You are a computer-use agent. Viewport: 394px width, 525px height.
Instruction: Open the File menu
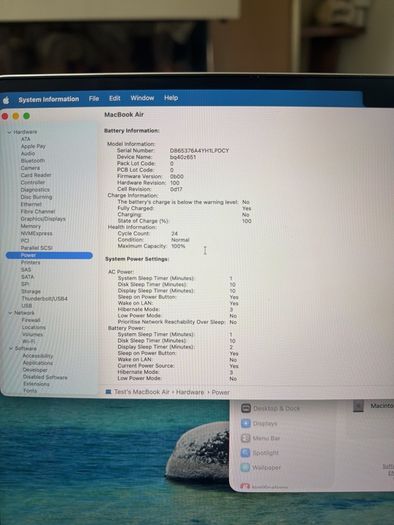[x=94, y=98]
